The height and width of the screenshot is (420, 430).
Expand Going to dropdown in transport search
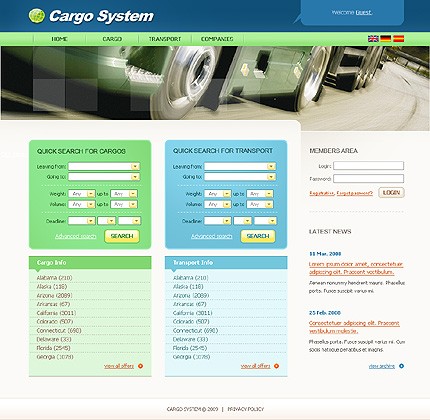pyautogui.click(x=240, y=177)
